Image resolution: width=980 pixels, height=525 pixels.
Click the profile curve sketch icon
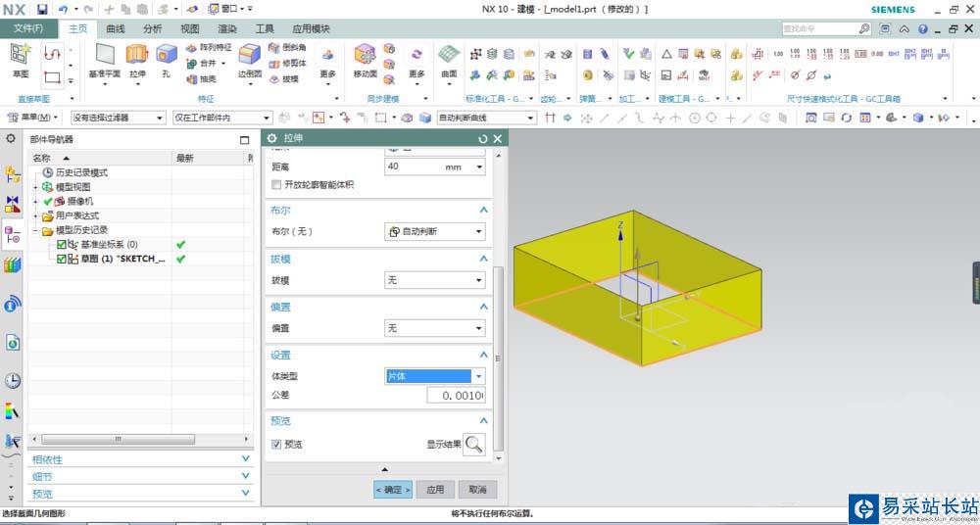pos(53,55)
